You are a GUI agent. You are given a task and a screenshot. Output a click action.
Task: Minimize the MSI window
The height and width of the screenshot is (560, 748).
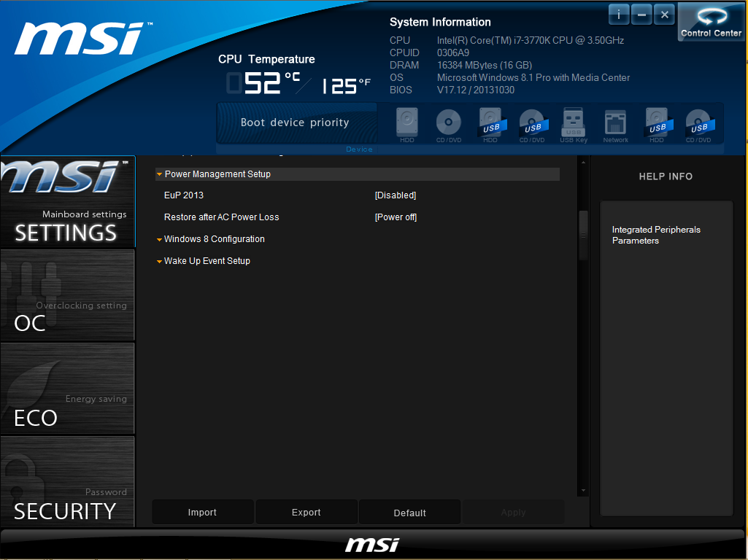tap(641, 15)
